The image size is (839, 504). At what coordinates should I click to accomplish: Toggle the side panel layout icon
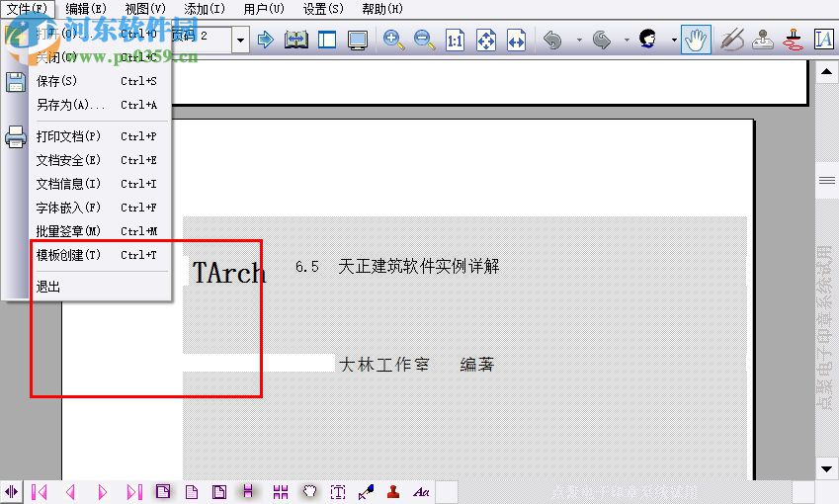(326, 40)
